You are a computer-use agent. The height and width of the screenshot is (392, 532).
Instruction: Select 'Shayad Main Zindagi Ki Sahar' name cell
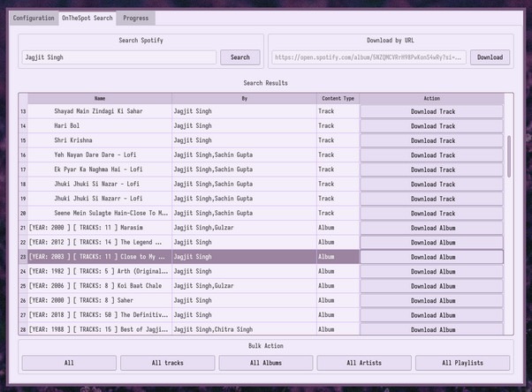[100, 111]
